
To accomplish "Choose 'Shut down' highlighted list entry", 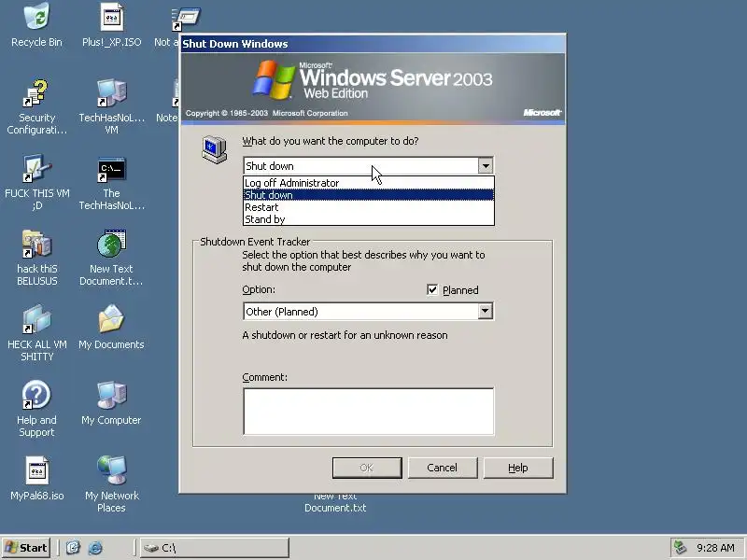I will [x=369, y=195].
